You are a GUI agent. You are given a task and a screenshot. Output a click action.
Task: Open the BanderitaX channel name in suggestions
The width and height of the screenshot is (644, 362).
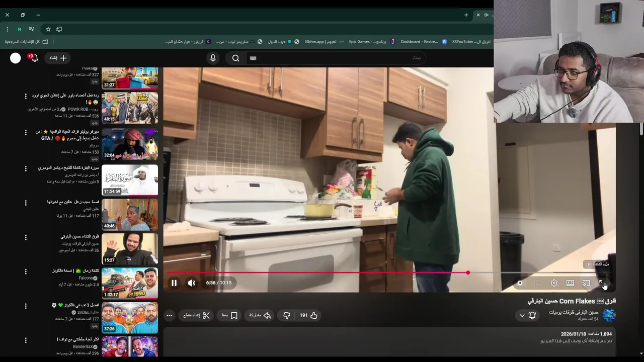tap(83, 346)
